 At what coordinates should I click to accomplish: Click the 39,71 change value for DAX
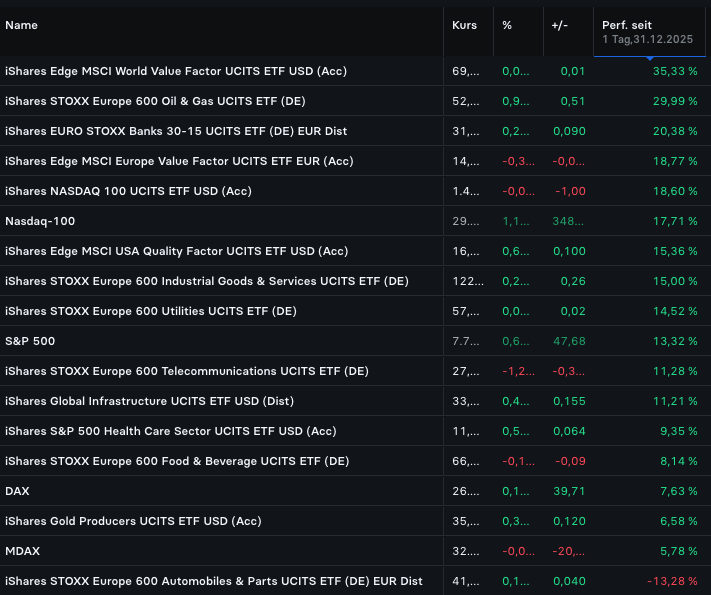pos(569,491)
